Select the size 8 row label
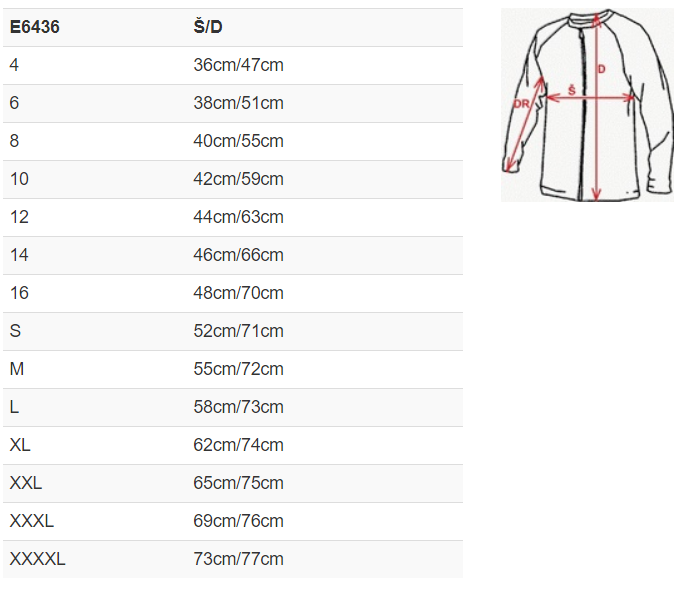The width and height of the screenshot is (680, 593). (x=14, y=141)
